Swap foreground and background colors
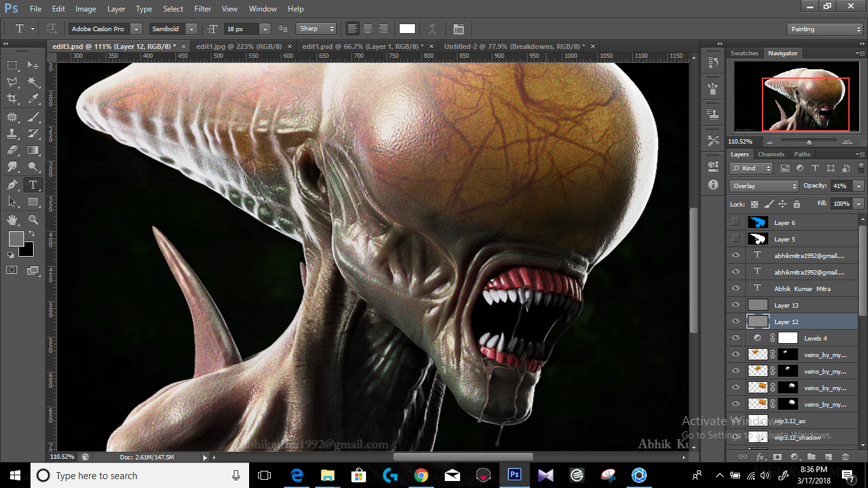 [x=31, y=234]
